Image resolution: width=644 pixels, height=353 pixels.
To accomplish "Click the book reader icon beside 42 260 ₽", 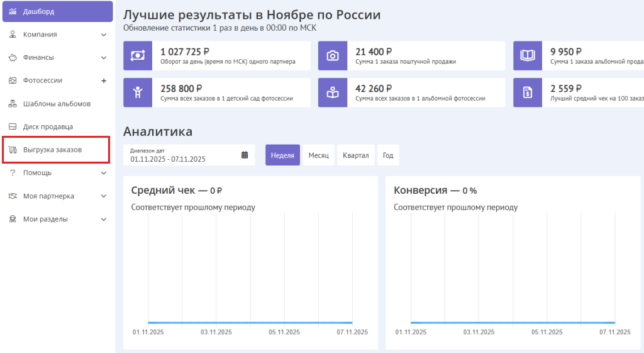I will point(332,92).
